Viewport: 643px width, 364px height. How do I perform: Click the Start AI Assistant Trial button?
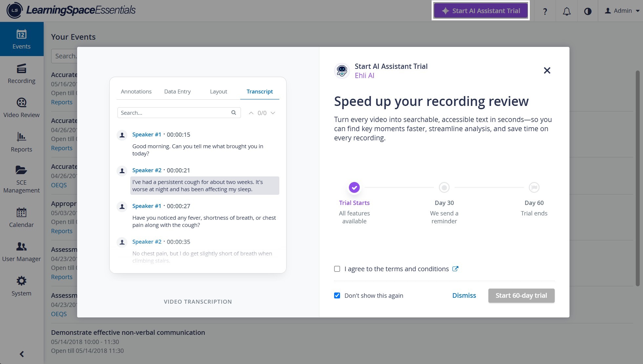coord(481,11)
